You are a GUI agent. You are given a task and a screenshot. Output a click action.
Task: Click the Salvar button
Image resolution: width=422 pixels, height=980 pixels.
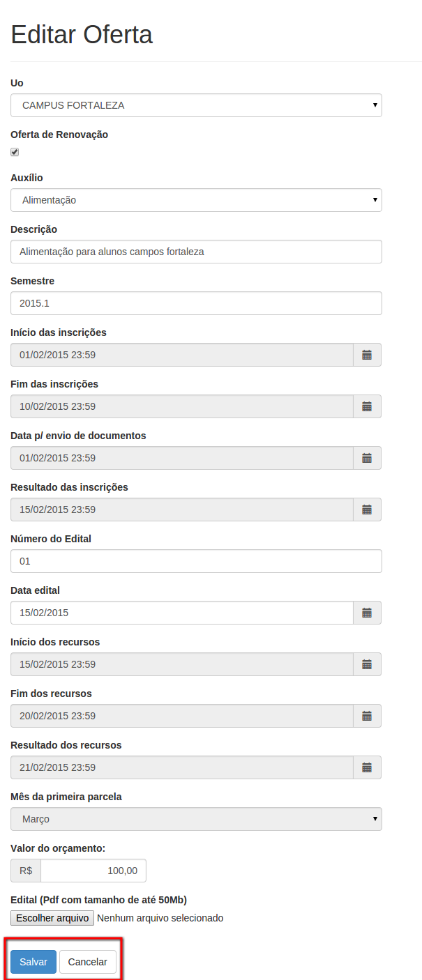pyautogui.click(x=33, y=962)
